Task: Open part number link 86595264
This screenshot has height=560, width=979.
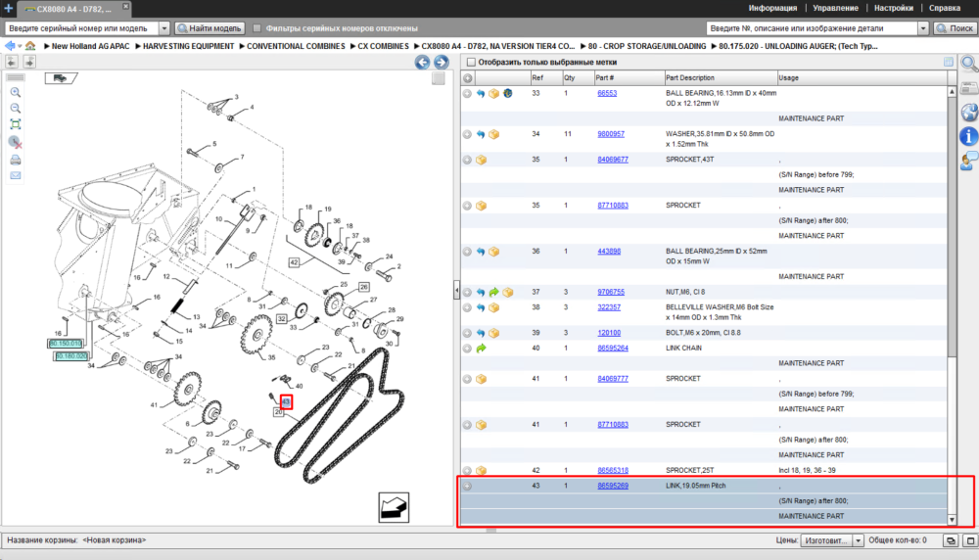Action: [x=613, y=349]
